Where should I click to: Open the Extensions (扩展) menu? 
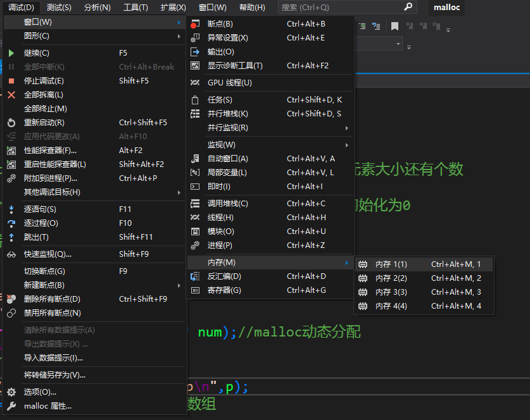click(x=174, y=8)
